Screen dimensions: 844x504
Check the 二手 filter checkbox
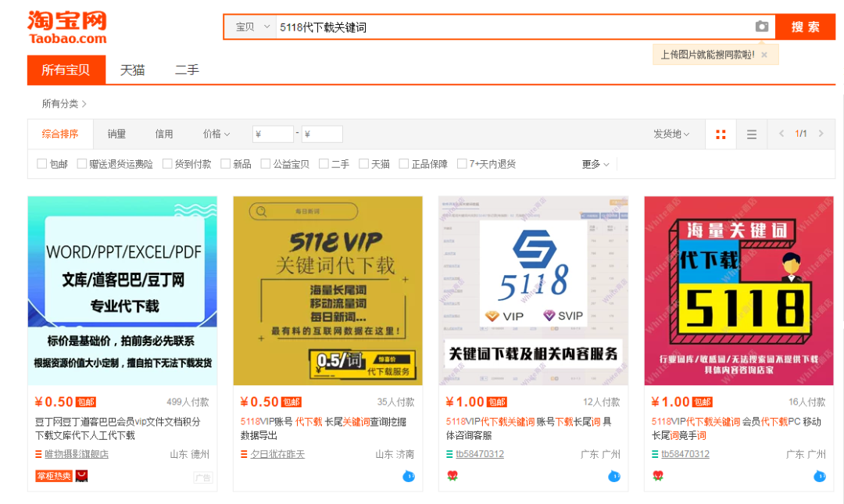(324, 163)
